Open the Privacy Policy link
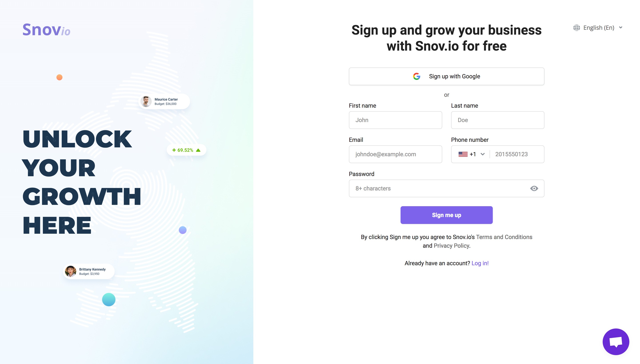 (451, 246)
